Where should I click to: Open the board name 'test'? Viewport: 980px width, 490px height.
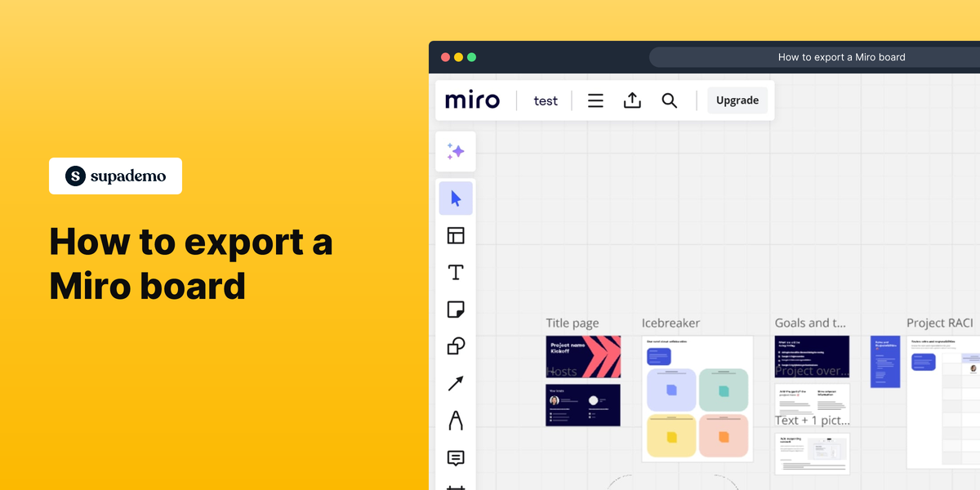coord(546,101)
